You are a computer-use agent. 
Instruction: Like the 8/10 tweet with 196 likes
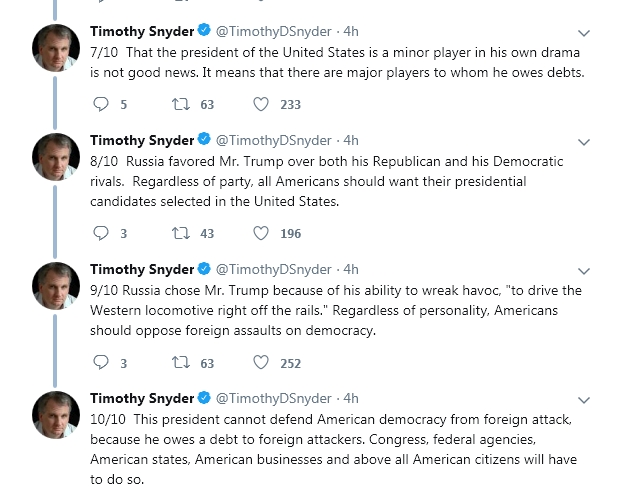[x=261, y=234]
